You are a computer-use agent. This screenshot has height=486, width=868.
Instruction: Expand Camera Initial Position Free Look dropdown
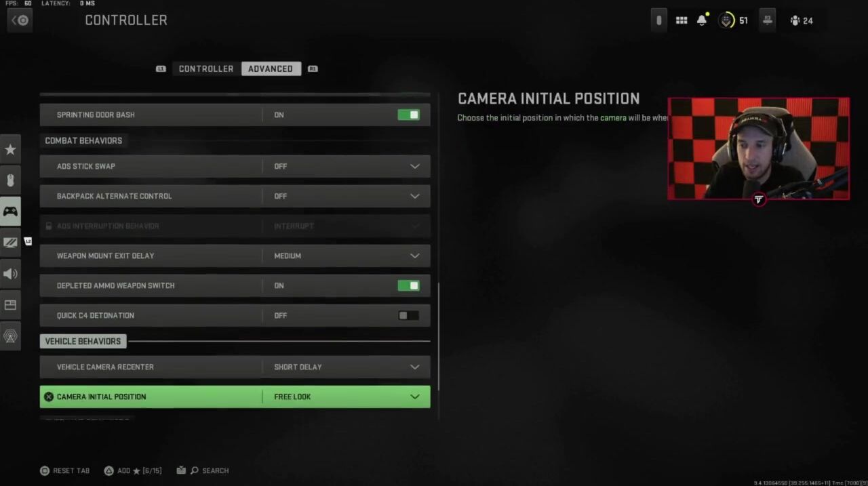[x=235, y=397]
